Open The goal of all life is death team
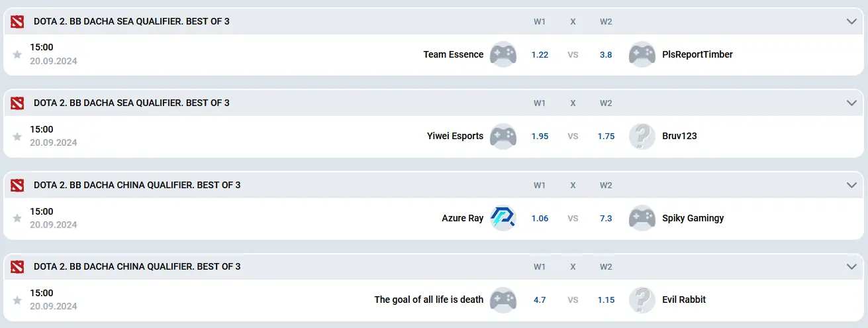Image resolution: width=868 pixels, height=328 pixels. coord(428,300)
